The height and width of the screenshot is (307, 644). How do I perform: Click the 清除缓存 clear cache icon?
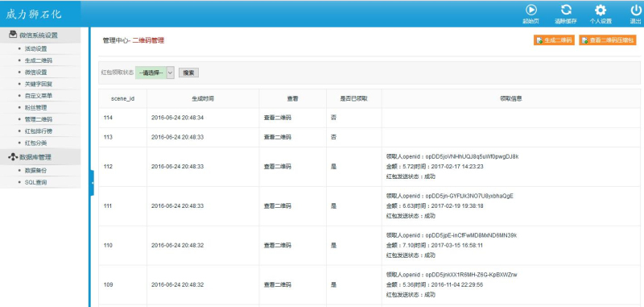coord(566,10)
